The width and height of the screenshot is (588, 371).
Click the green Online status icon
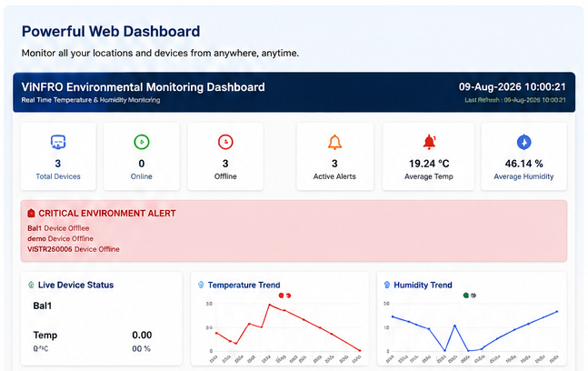pos(142,142)
